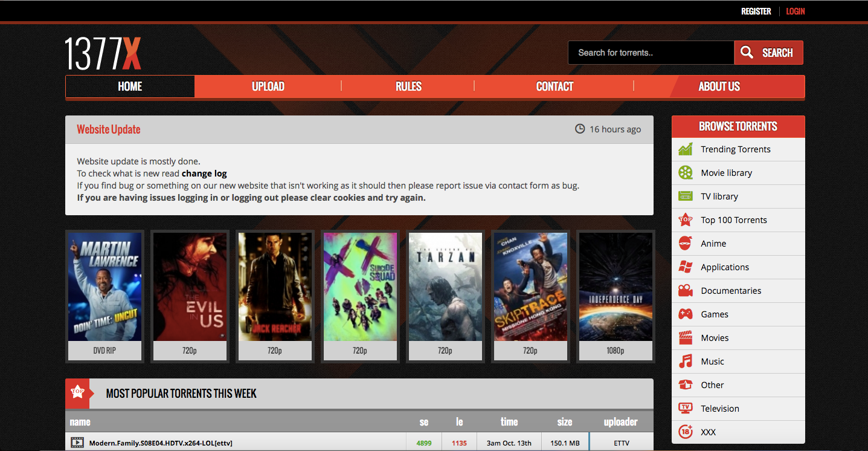Click the Applications Windows flag icon
The width and height of the screenshot is (868, 451).
tap(685, 267)
